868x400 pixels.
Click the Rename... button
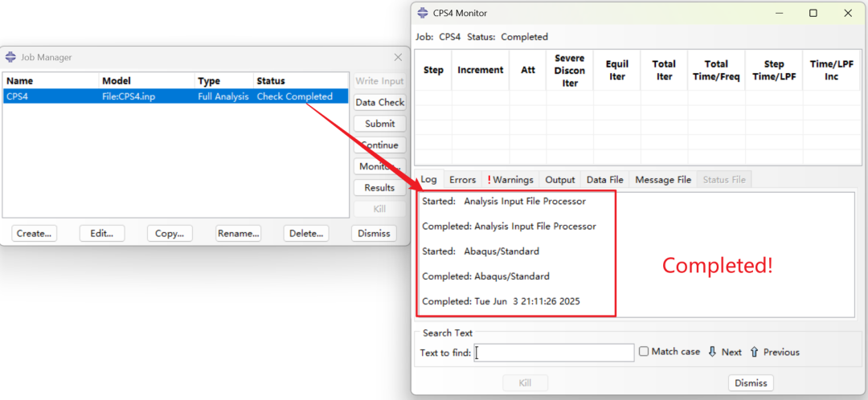point(238,234)
